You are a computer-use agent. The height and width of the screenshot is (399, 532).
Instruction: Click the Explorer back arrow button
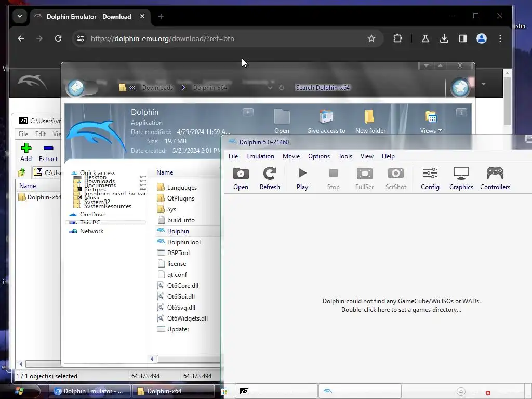point(76,87)
